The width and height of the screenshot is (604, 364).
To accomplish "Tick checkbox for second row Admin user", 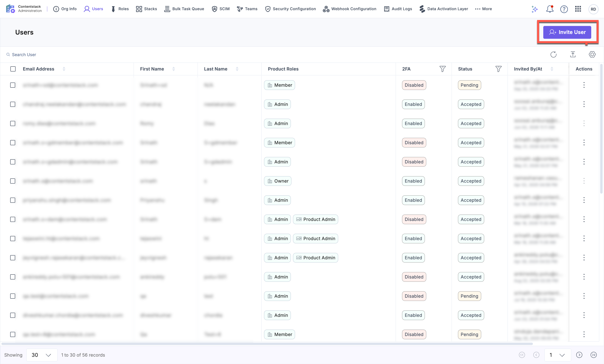I will (13, 104).
